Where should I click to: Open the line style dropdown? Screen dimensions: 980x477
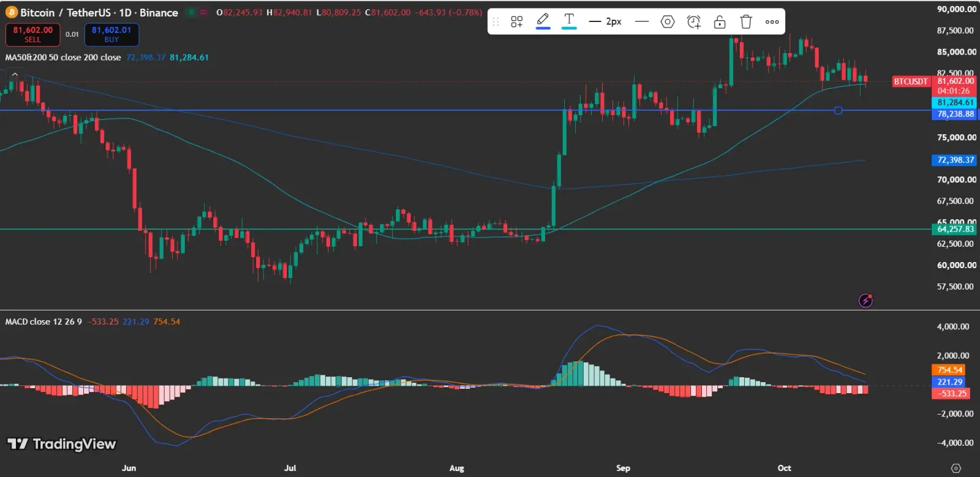point(642,21)
